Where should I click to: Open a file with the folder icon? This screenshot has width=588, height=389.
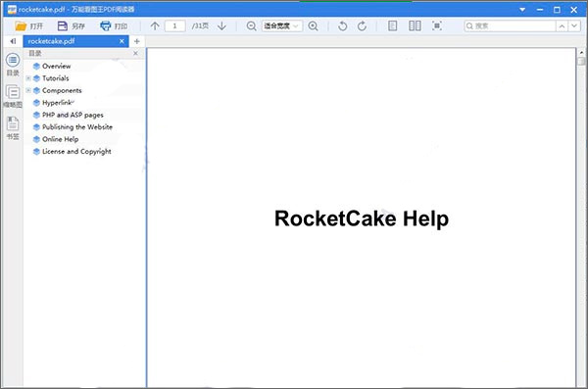21,25
